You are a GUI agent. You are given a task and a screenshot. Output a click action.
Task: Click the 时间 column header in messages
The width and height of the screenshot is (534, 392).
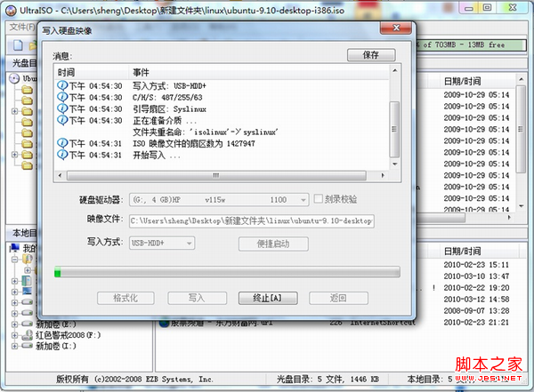tap(92, 72)
